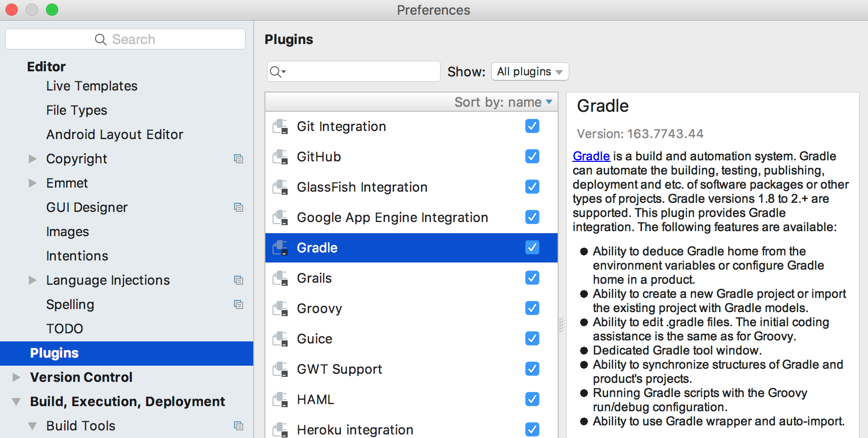Click the Version 163.7743.44 text

640,134
